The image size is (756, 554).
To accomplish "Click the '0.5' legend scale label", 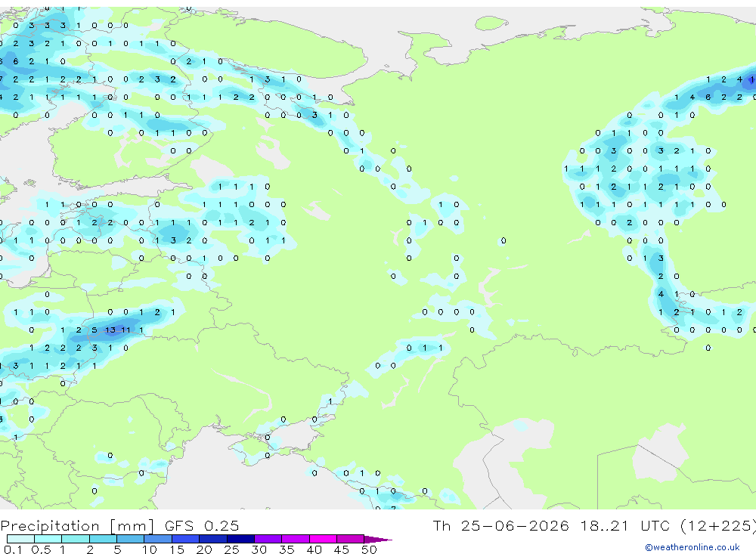I will [41, 549].
